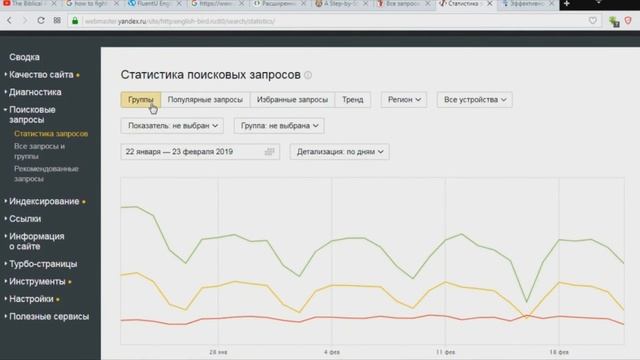Image resolution: width=640 pixels, height=360 pixels.
Task: Open 'Сводка' in the sidebar
Action: 24,57
